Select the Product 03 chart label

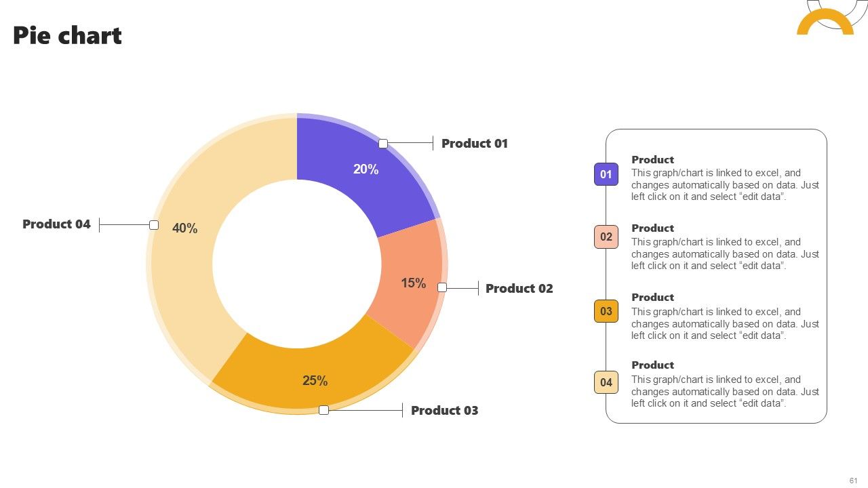pos(445,411)
